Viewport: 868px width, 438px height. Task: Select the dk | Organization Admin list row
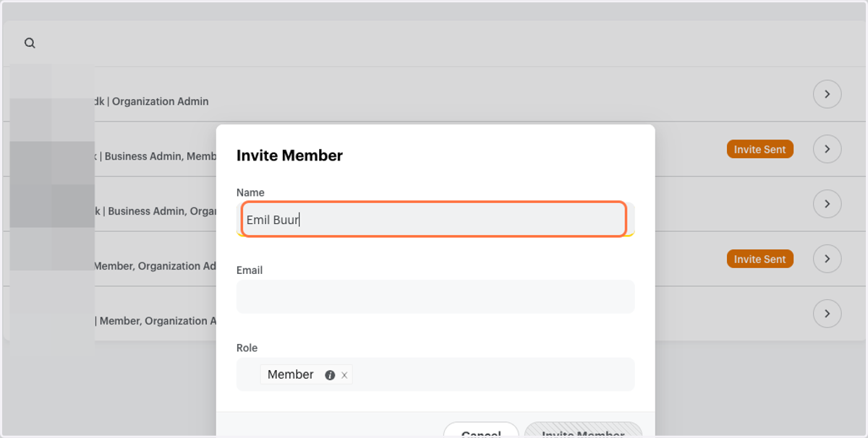click(x=434, y=94)
